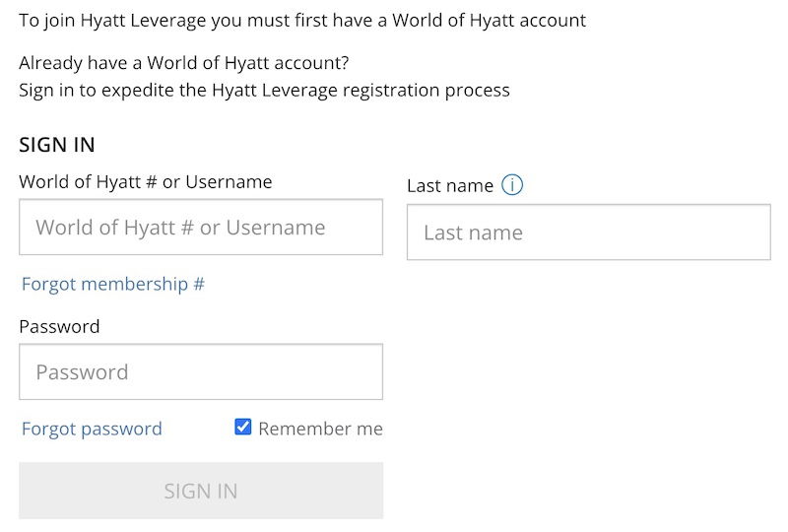Click the Last name info icon
Image resolution: width=788 pixels, height=532 pixels.
pos(512,184)
